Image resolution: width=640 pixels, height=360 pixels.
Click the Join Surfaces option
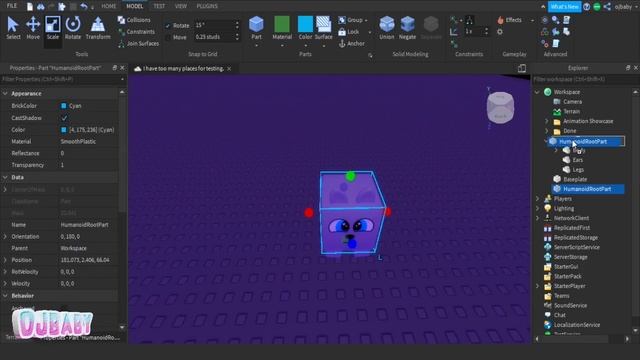pos(138,43)
